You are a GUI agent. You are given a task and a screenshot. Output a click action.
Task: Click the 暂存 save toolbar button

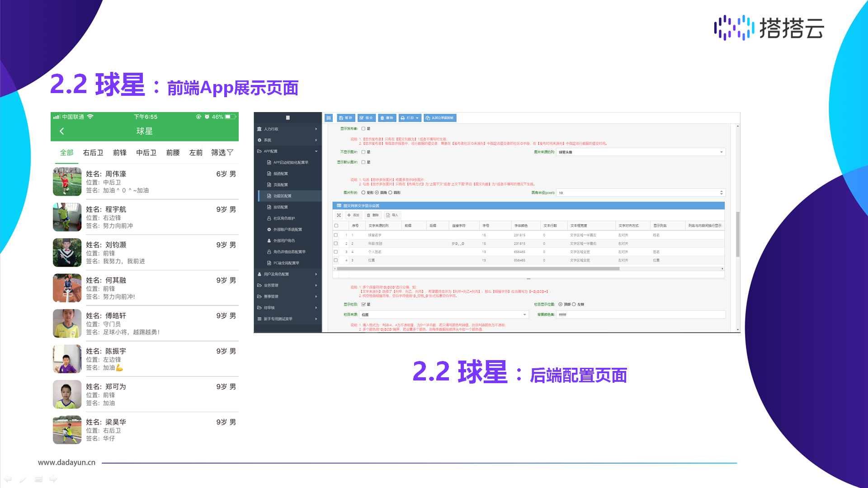346,118
